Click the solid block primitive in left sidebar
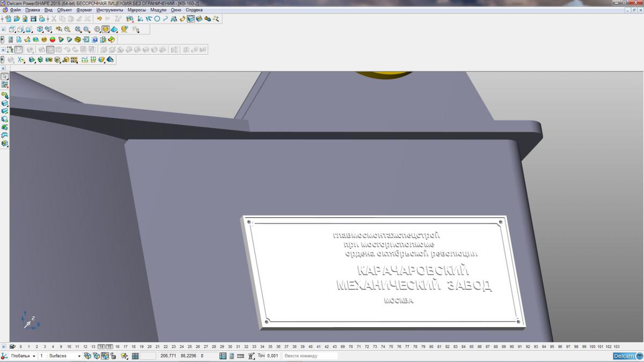 5,104
